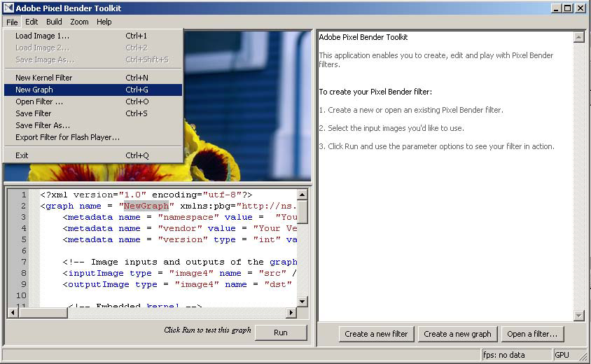
Task: Click code editor scroll right arrow
Action: (x=291, y=312)
